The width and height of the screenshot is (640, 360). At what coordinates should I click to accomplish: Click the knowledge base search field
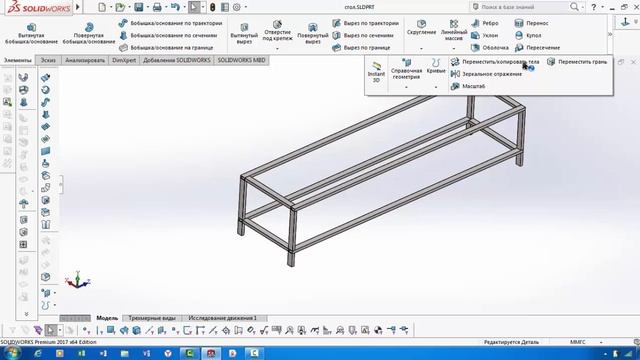click(519, 7)
